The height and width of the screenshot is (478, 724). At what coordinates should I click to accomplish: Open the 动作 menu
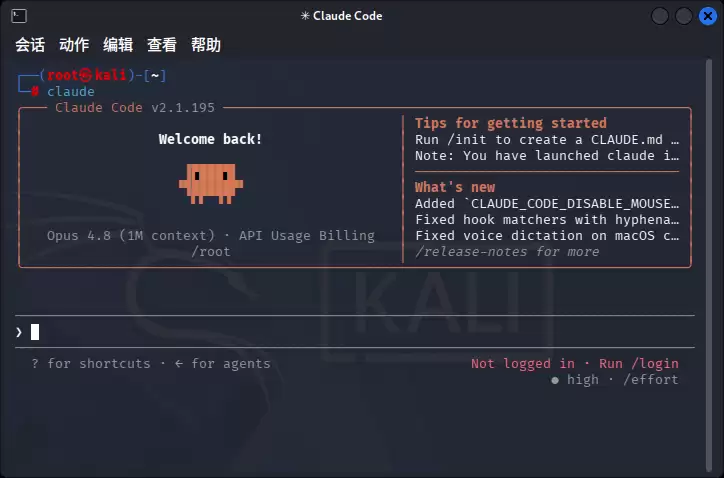tap(74, 45)
